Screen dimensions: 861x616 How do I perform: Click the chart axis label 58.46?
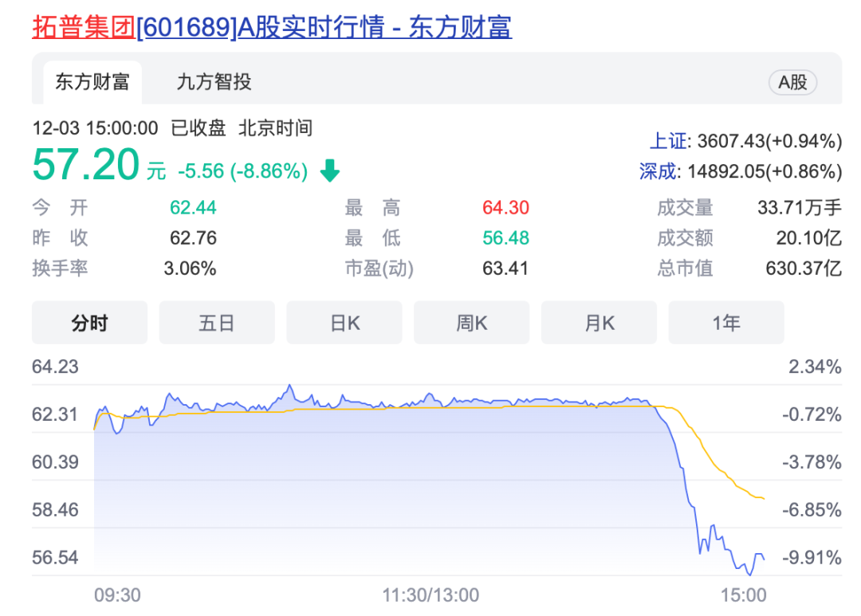click(55, 509)
